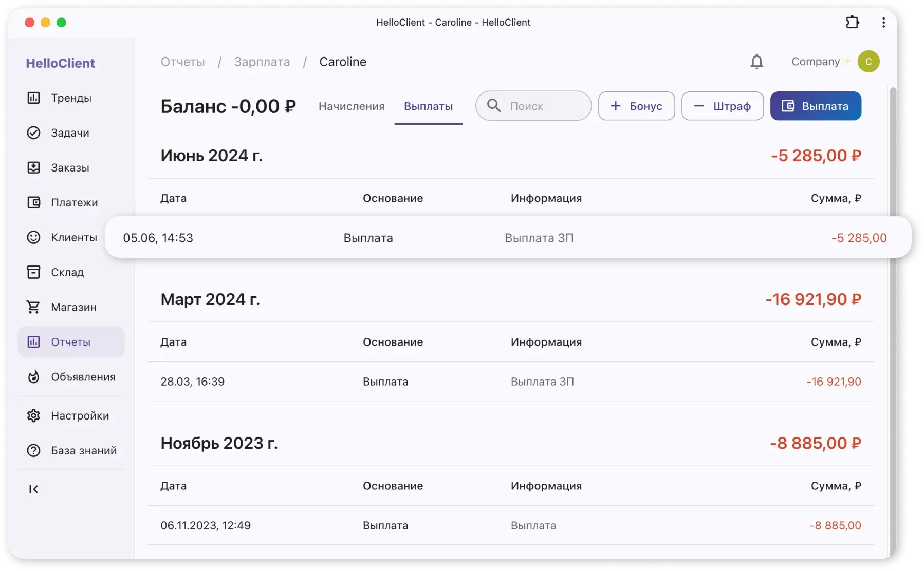Apply a penalty using the Штраф button
The width and height of the screenshot is (924, 571).
pyautogui.click(x=722, y=106)
